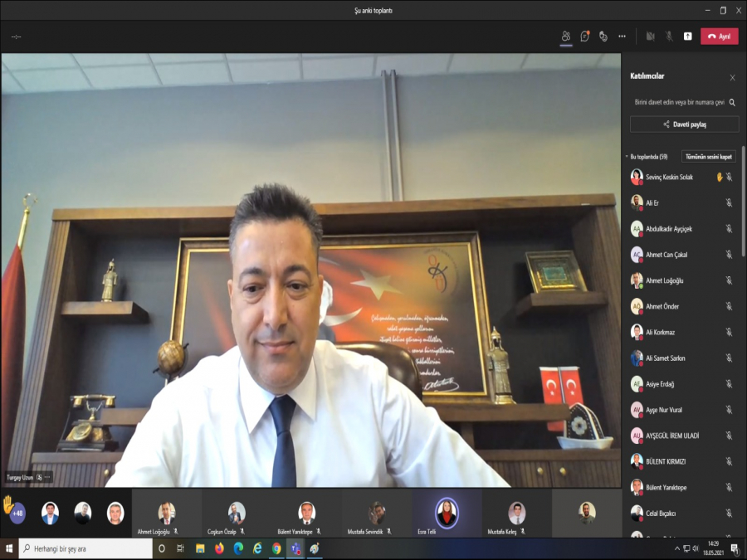Click the Daveti paylaş button
Viewport: 747px width, 560px height.
[x=685, y=124]
